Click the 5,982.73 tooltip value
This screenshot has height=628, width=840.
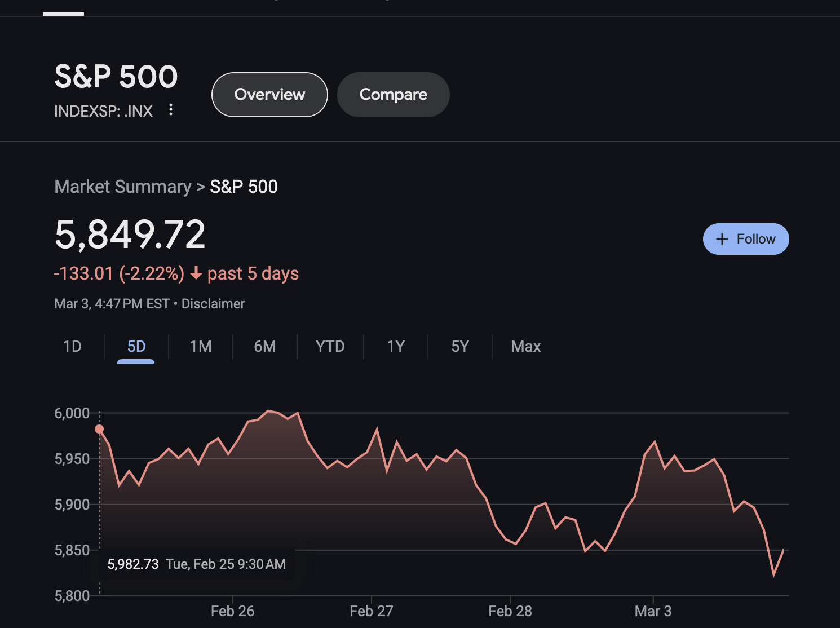point(133,564)
